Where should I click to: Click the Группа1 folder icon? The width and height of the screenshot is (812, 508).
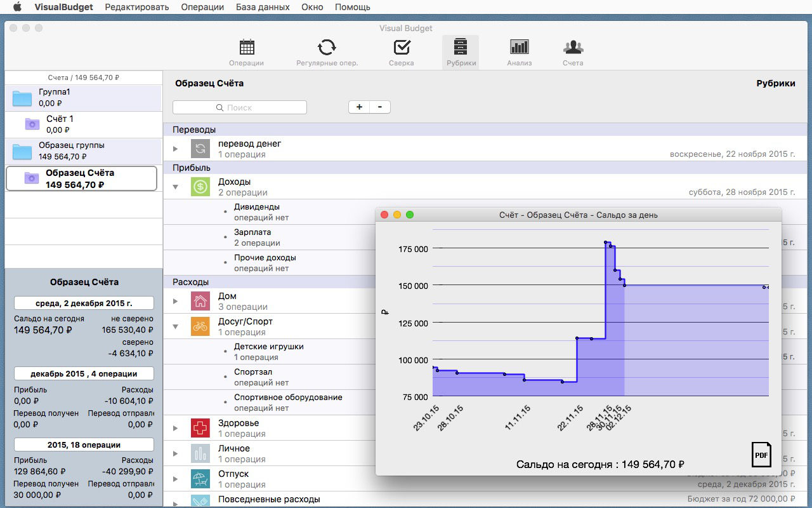click(22, 98)
